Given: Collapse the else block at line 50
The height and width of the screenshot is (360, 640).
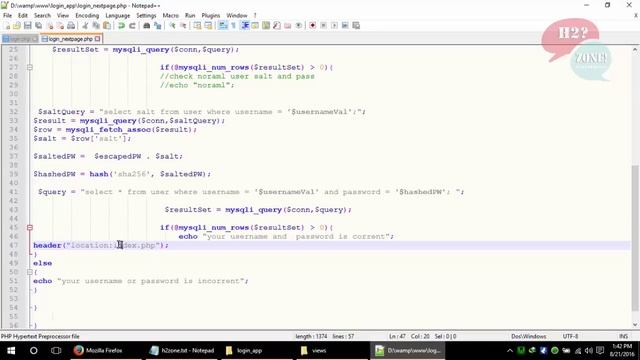Looking at the screenshot, I should [x=30, y=272].
